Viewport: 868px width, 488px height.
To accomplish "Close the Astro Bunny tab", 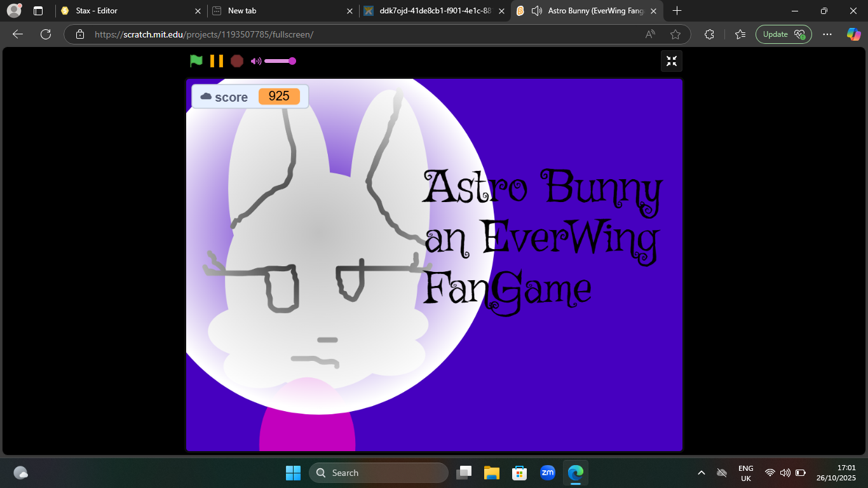I will [x=653, y=11].
